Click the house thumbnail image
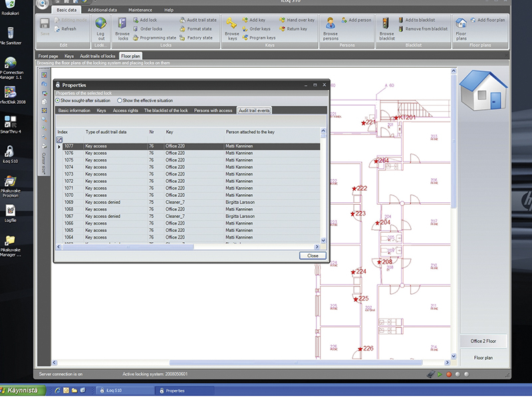 [x=483, y=90]
